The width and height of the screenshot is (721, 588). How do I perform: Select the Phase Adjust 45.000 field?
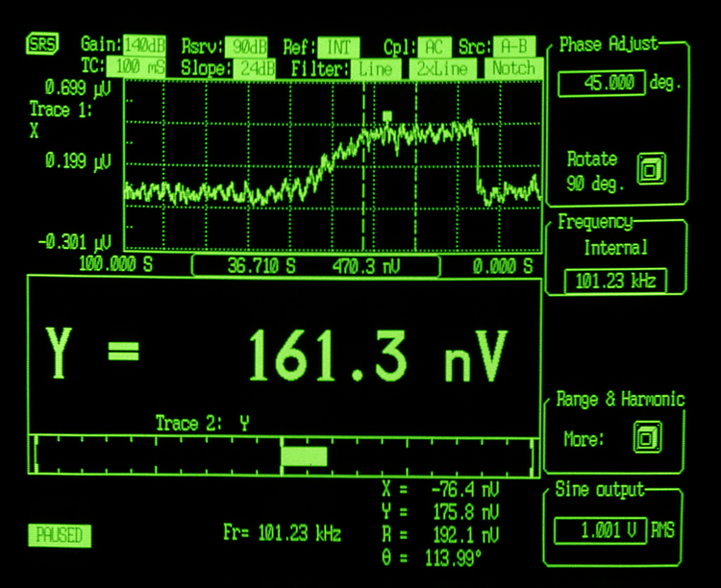[600, 84]
